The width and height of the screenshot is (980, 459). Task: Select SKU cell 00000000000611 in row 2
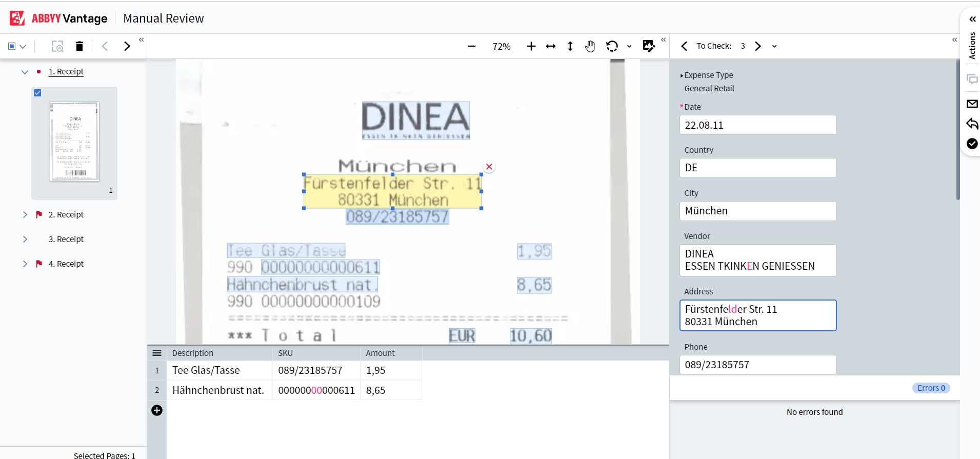(316, 390)
